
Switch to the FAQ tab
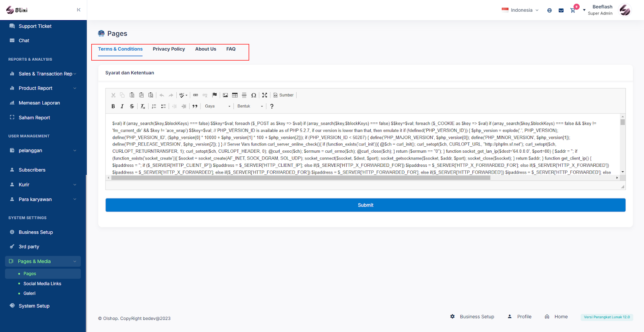point(231,49)
